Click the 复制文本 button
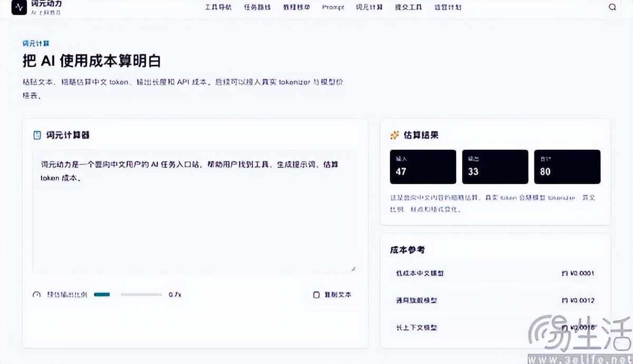 point(332,295)
